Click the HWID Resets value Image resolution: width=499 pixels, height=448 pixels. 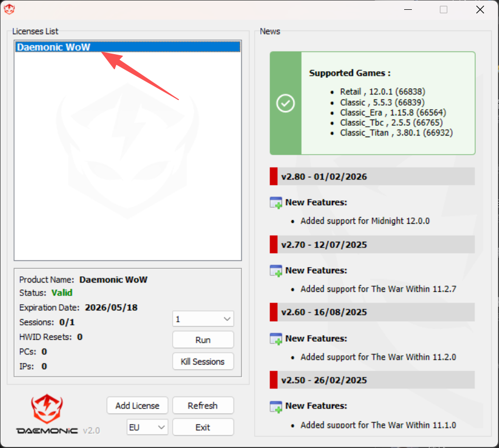[80, 337]
